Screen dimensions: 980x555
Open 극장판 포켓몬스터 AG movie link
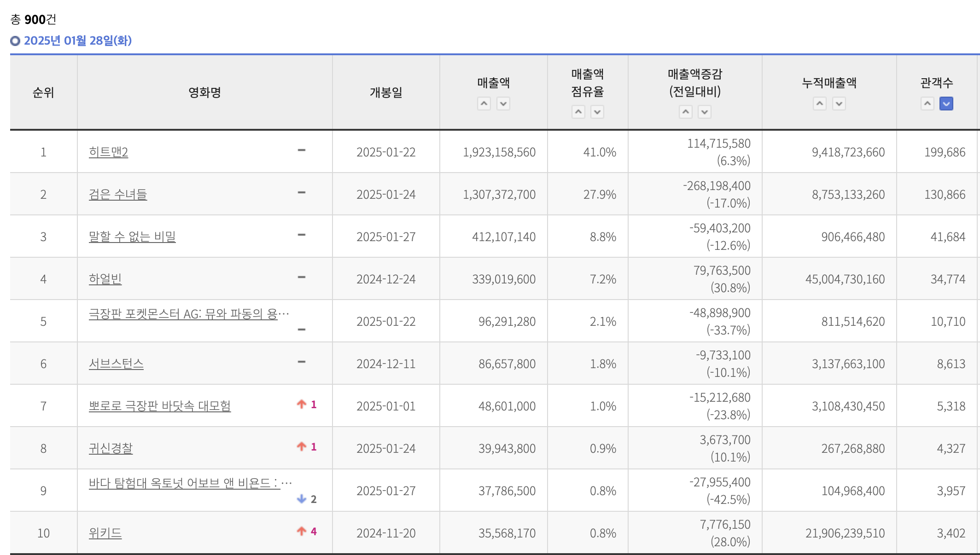point(183,314)
